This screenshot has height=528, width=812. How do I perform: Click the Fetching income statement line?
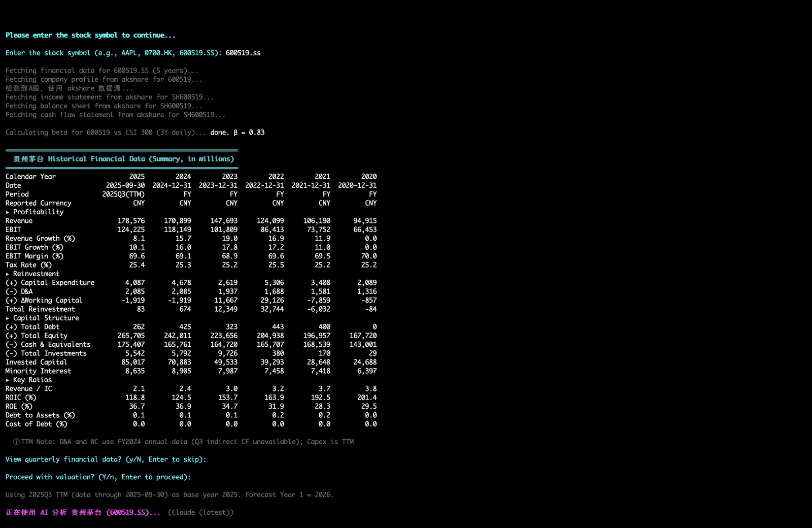coord(110,97)
